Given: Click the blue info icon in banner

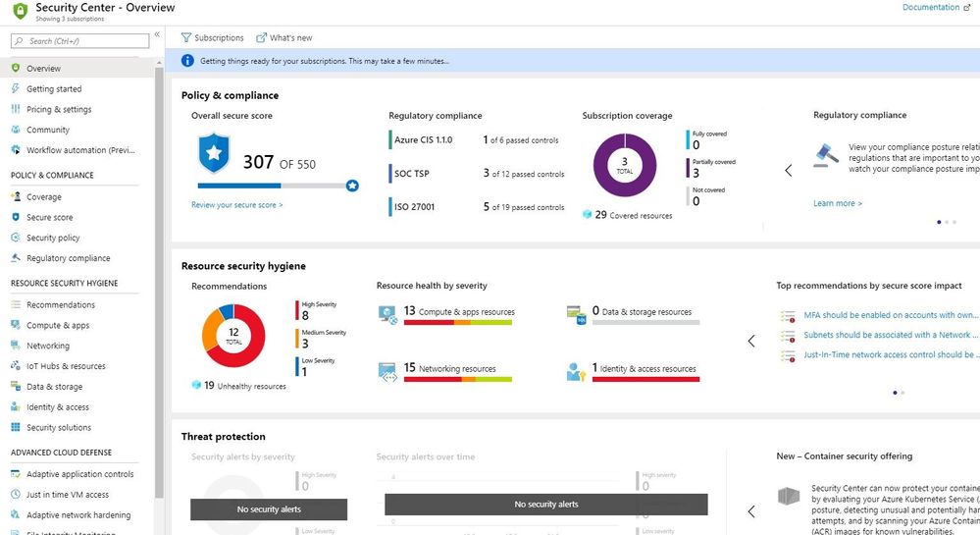Looking at the screenshot, I should tap(187, 61).
